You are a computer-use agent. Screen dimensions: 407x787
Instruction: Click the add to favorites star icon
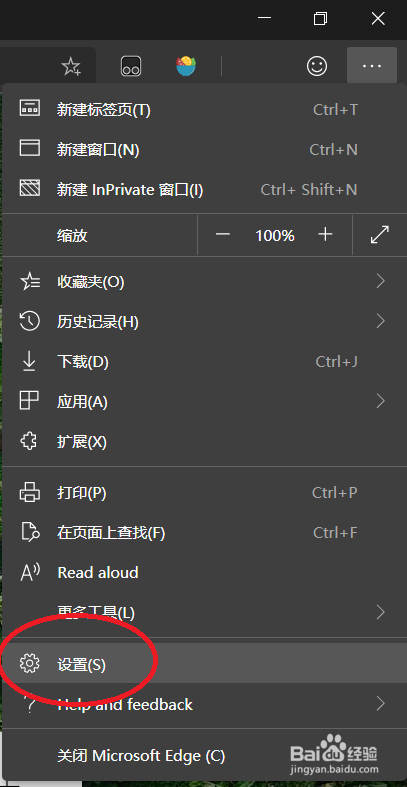pos(71,66)
